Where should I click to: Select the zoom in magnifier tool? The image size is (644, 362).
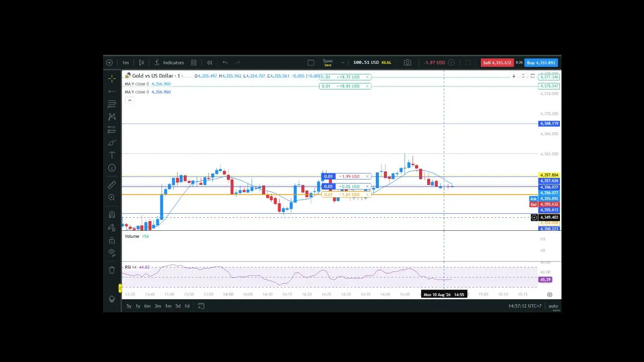tap(112, 198)
